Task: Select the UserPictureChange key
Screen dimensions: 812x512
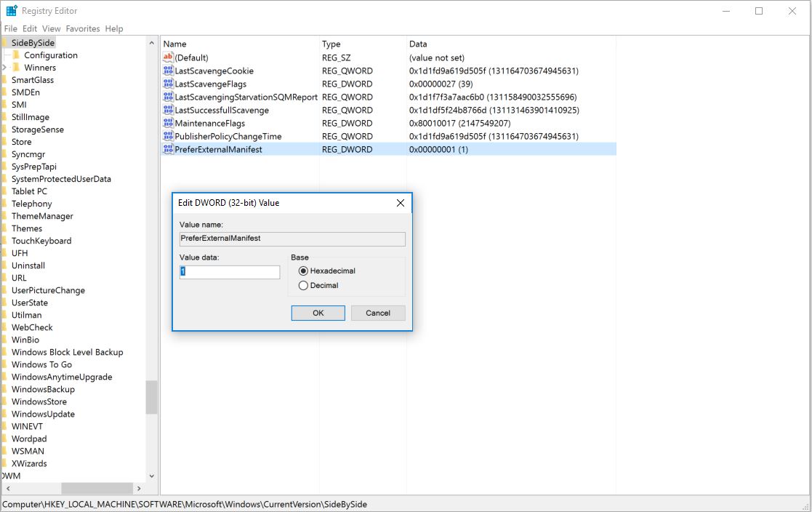Action: pyautogui.click(x=48, y=290)
